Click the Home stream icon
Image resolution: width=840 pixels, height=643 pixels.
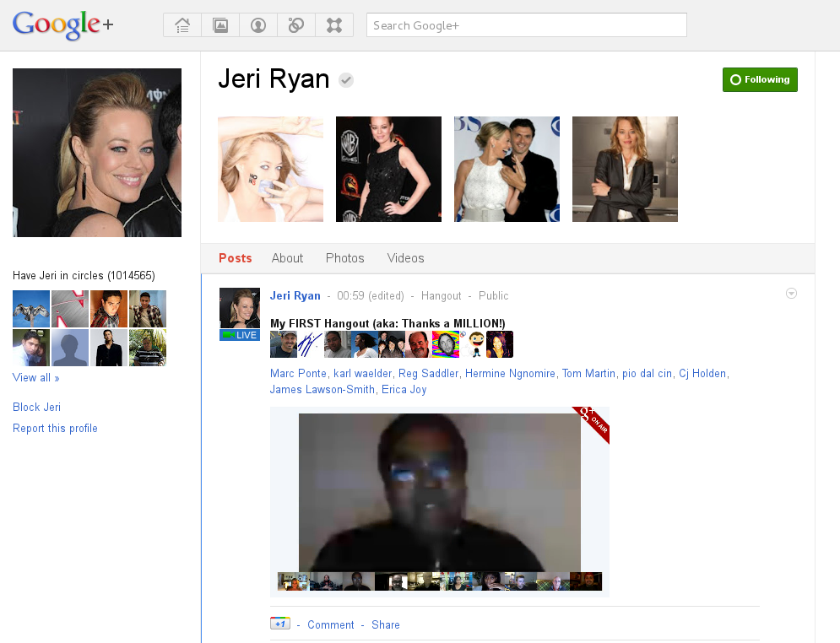coord(182,25)
